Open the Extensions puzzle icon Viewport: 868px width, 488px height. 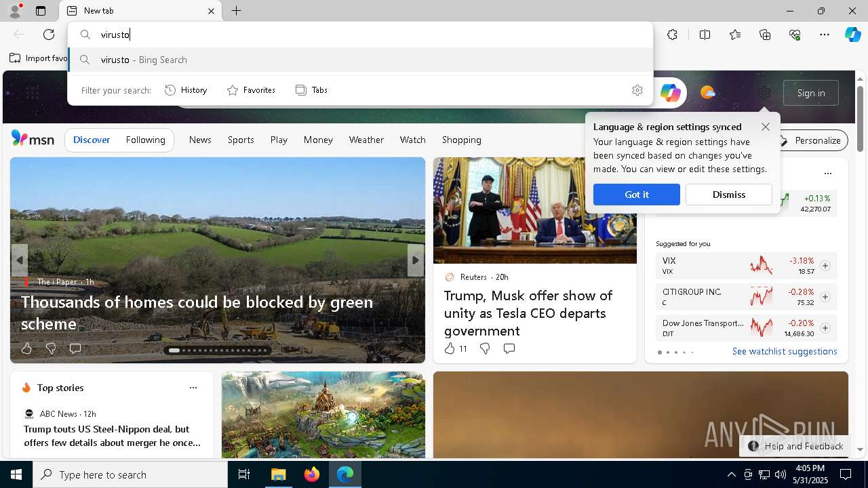[672, 35]
